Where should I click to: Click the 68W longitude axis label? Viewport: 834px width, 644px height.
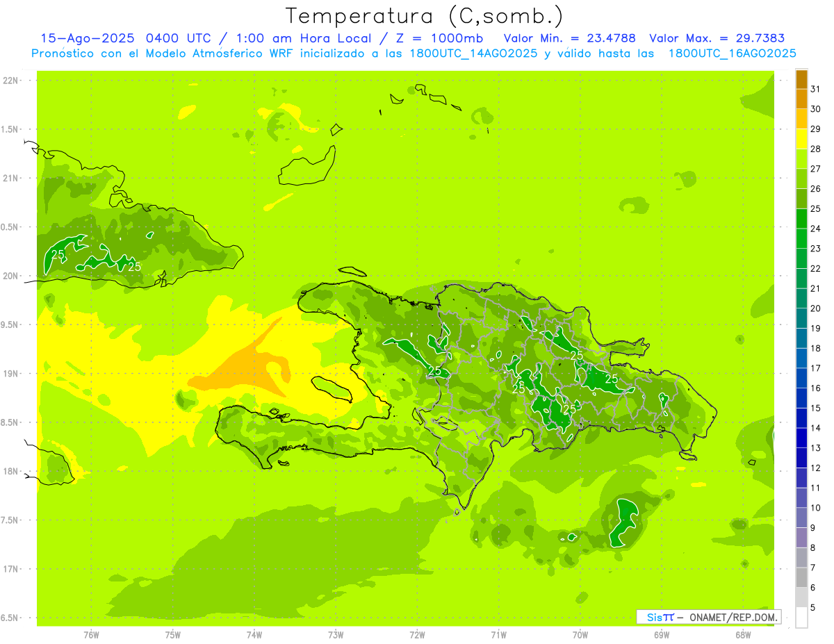coord(743,635)
